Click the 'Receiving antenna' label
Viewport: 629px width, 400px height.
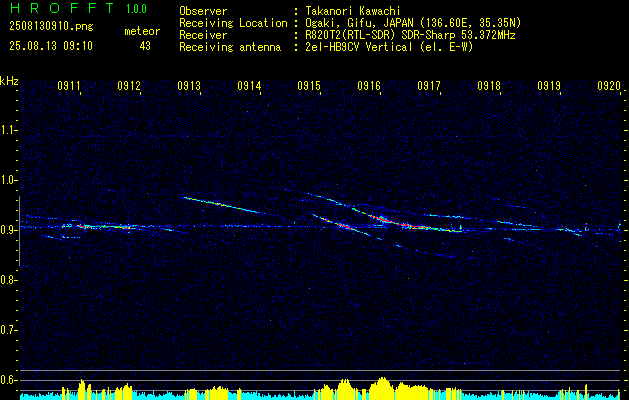(230, 47)
